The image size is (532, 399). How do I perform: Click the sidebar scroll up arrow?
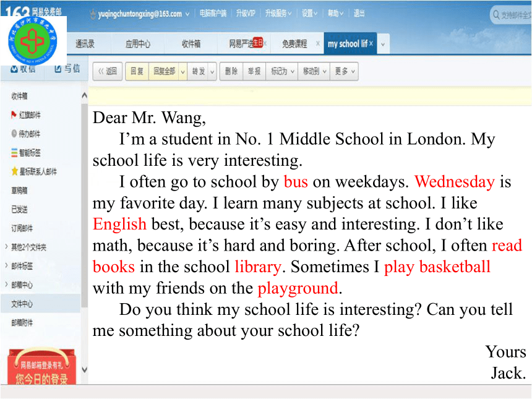pyautogui.click(x=85, y=96)
